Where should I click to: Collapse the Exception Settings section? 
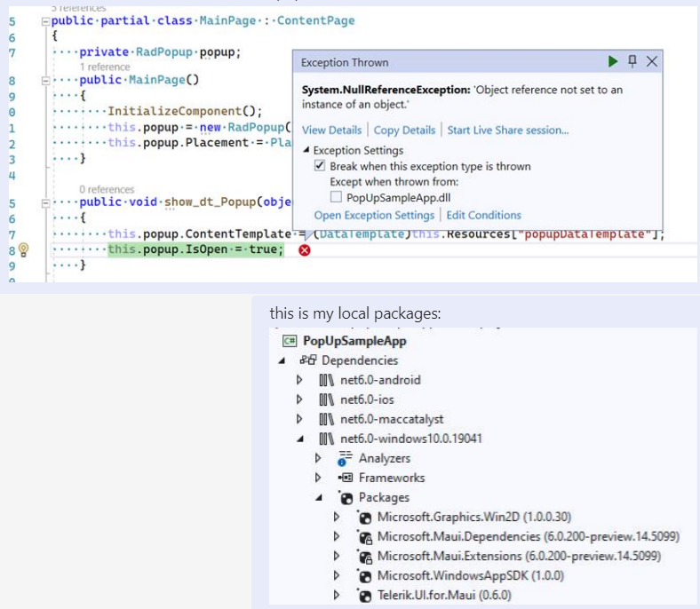click(x=306, y=151)
